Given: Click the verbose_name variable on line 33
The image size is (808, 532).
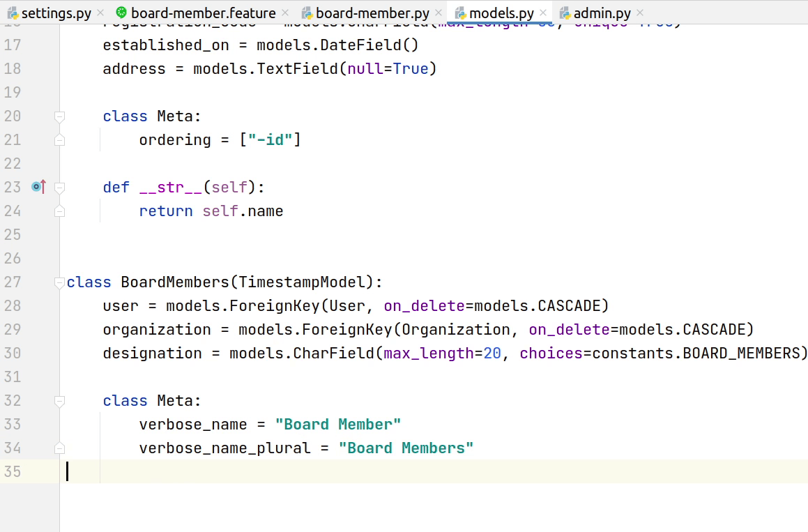Looking at the screenshot, I should [192, 425].
